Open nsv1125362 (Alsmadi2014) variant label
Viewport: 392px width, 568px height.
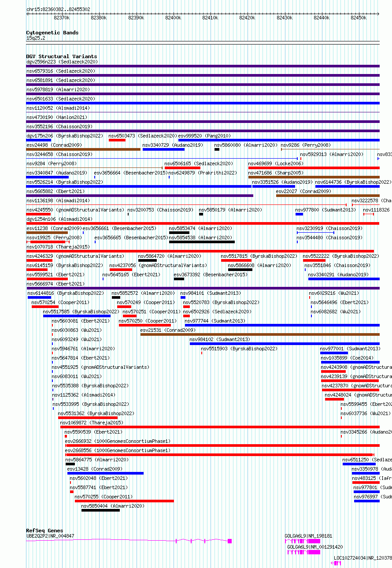tap(83, 395)
